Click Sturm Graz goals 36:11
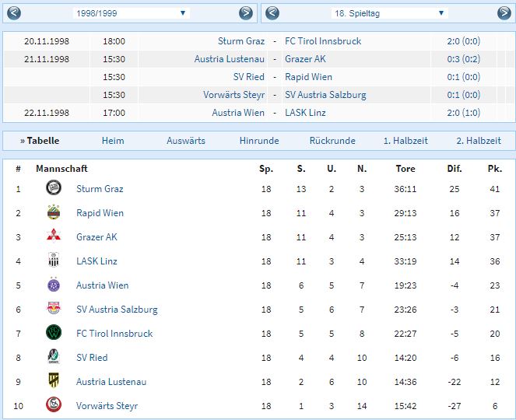This screenshot has height=420, width=516. tap(405, 189)
